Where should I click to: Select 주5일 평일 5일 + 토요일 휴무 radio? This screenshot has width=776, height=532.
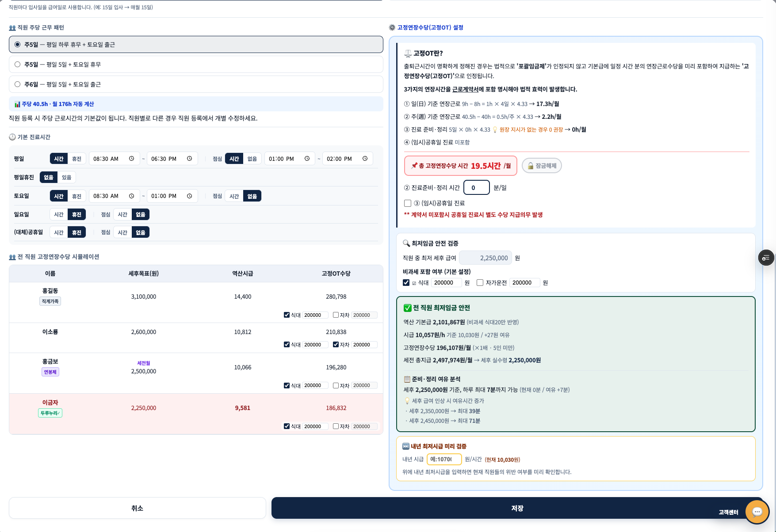(18, 64)
